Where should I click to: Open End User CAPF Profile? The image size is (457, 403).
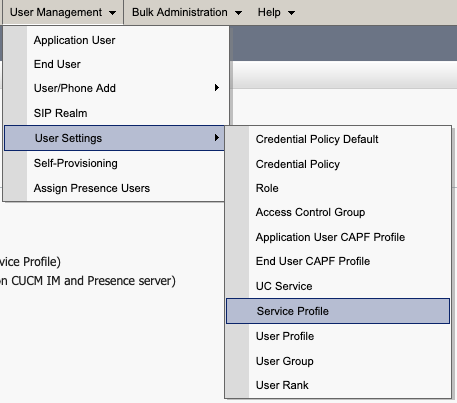coord(338,261)
